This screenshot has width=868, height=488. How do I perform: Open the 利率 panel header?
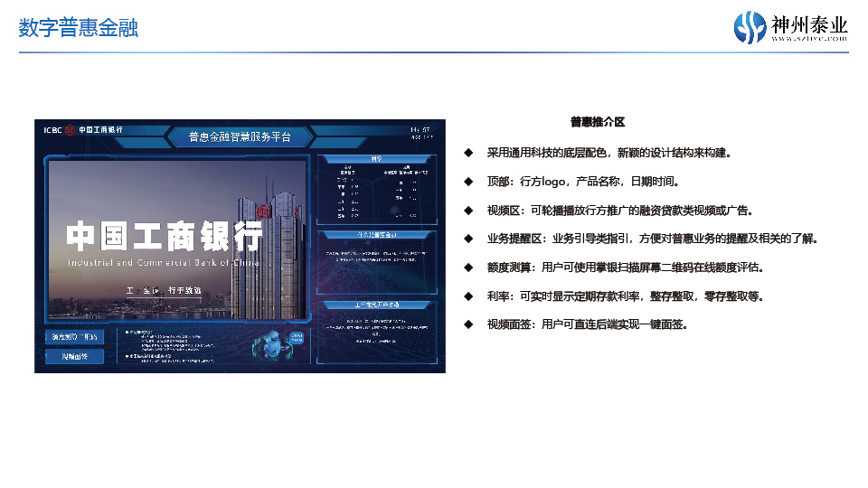(376, 159)
